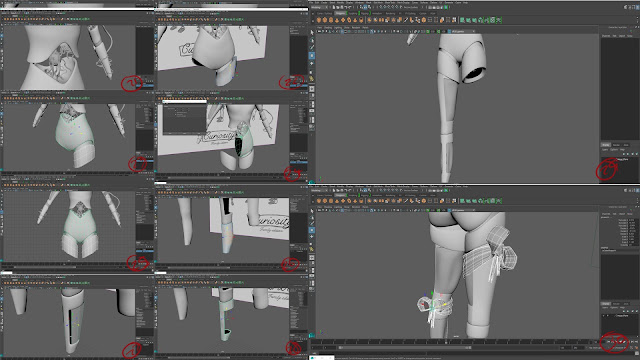Open the Shading panel menu in window 29
This screenshot has height=360, width=640.
click(328, 27)
